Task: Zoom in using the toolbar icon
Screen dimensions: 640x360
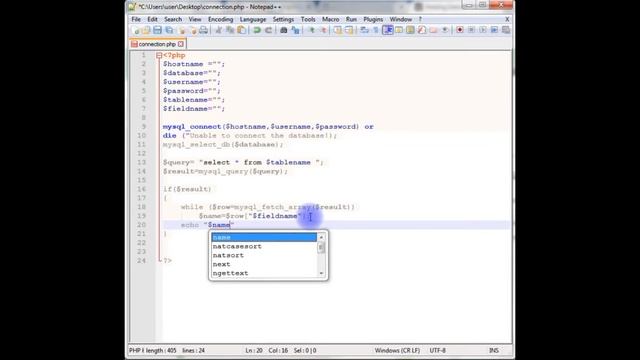Action: (x=311, y=30)
